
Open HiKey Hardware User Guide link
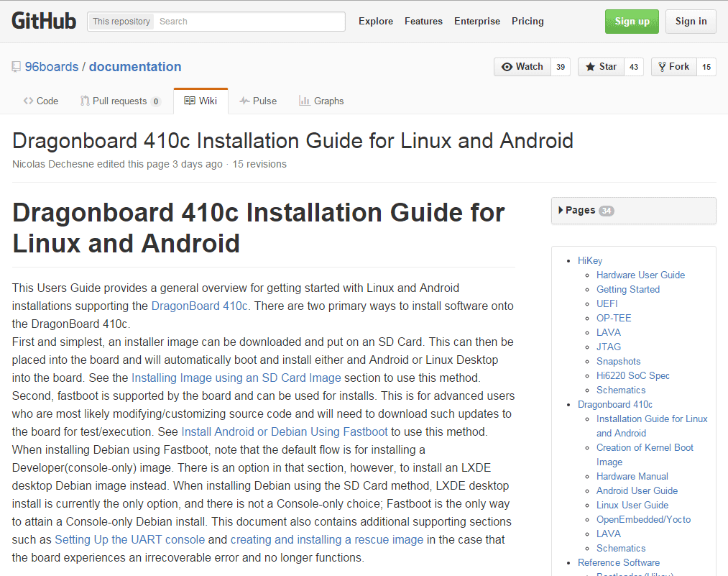click(x=641, y=275)
